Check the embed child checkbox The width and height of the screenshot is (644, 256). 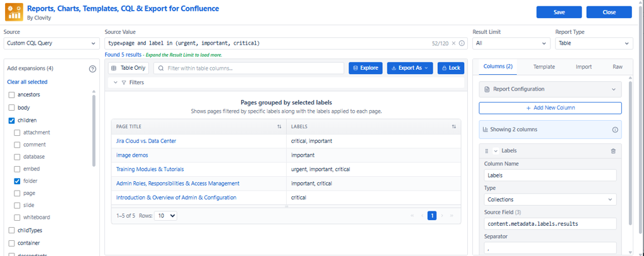click(x=17, y=169)
